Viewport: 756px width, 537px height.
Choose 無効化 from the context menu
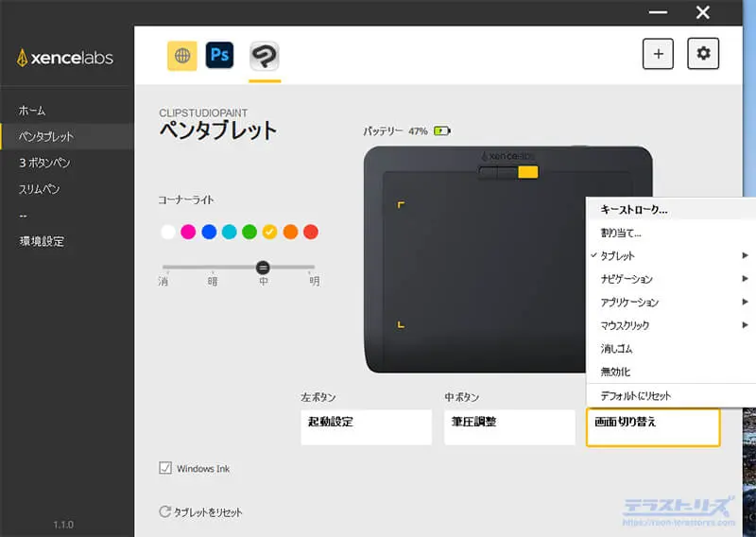671,372
